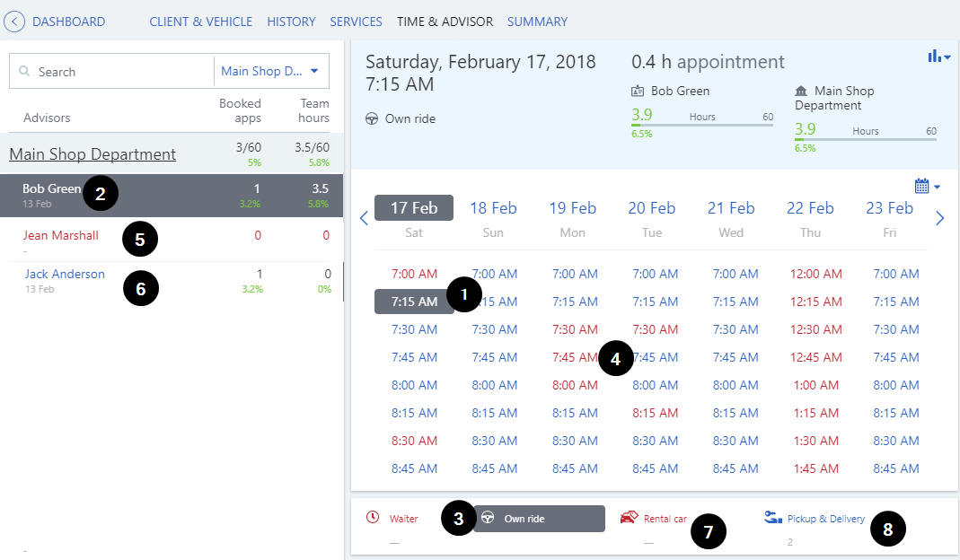The image size is (960, 560).
Task: Select the Waiter transport option
Action: [403, 519]
